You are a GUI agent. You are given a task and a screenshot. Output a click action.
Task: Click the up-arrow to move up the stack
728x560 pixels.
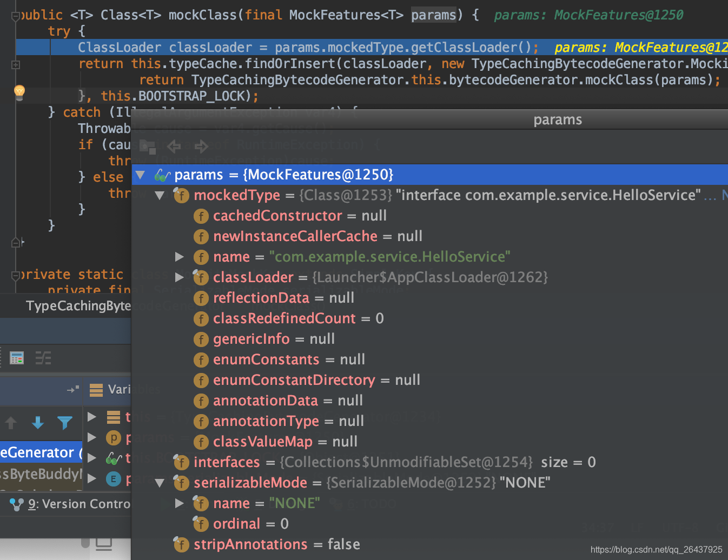(11, 423)
